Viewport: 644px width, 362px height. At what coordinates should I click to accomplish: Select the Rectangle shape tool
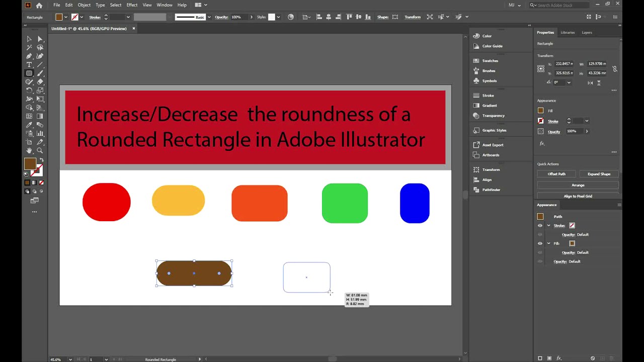29,73
